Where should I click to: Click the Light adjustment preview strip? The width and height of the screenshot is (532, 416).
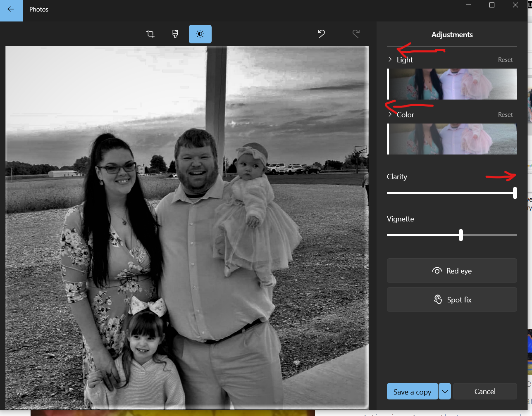point(452,84)
